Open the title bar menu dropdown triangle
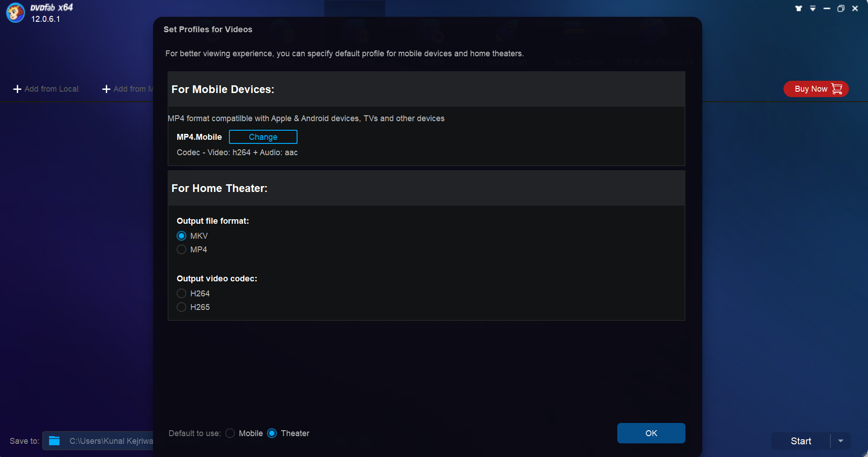 point(813,9)
